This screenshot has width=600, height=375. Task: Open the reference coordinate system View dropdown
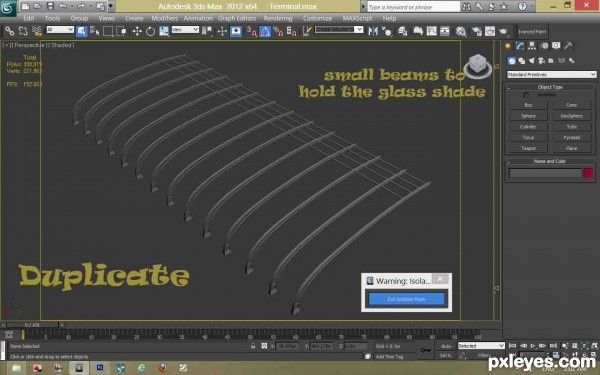[185, 29]
